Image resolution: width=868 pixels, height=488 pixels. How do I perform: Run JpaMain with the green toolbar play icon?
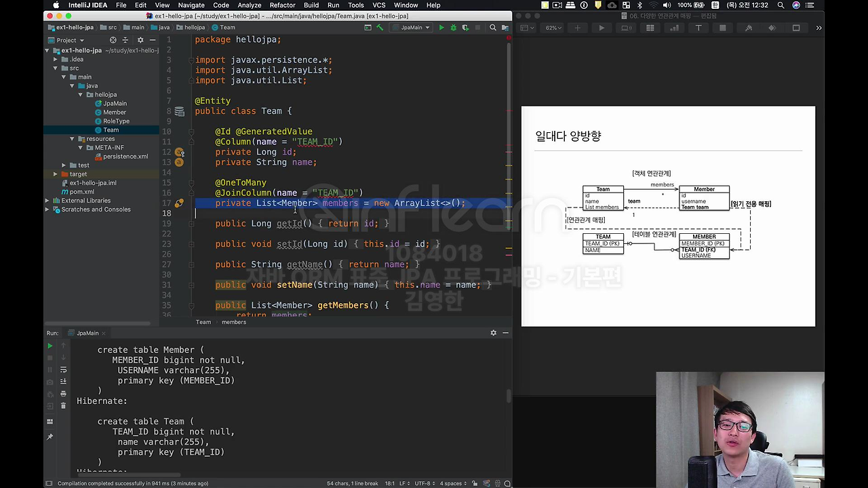[x=441, y=28]
